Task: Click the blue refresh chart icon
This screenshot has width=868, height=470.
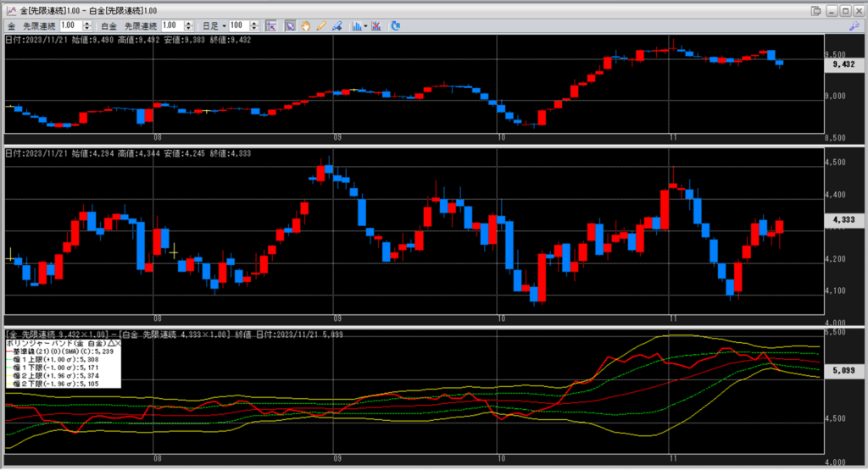Action: coord(395,26)
